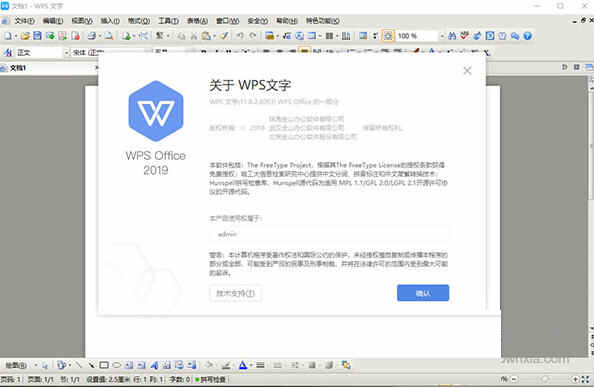The image size is (594, 388).
Task: Select the Ellipse drawing tool
Action: (117, 365)
